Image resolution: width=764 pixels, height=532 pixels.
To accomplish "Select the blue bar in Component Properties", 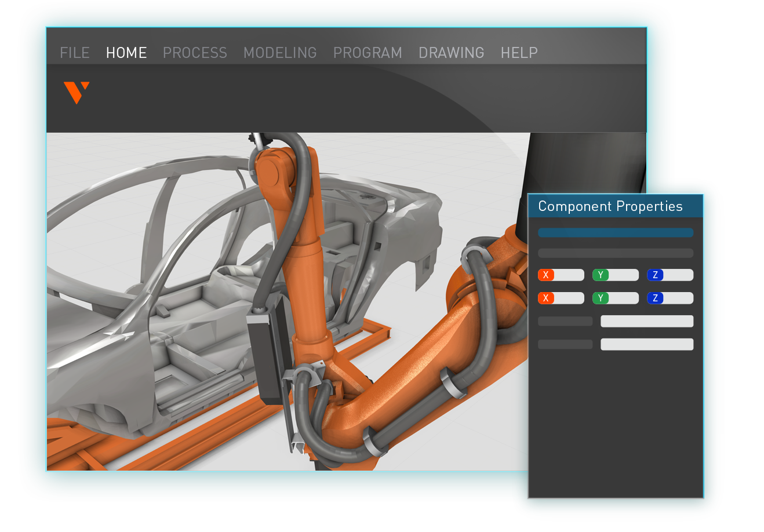I will pos(616,233).
